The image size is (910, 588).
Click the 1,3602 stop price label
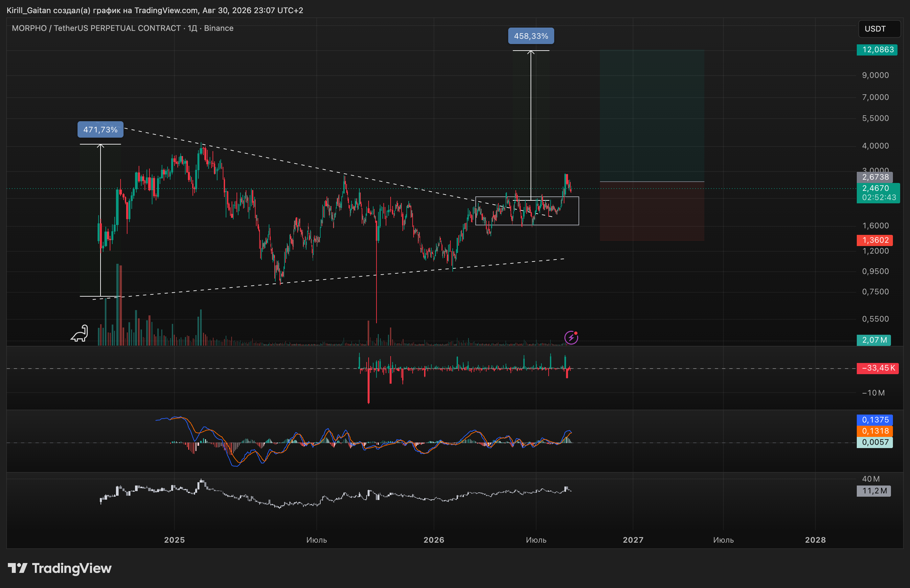pyautogui.click(x=875, y=240)
